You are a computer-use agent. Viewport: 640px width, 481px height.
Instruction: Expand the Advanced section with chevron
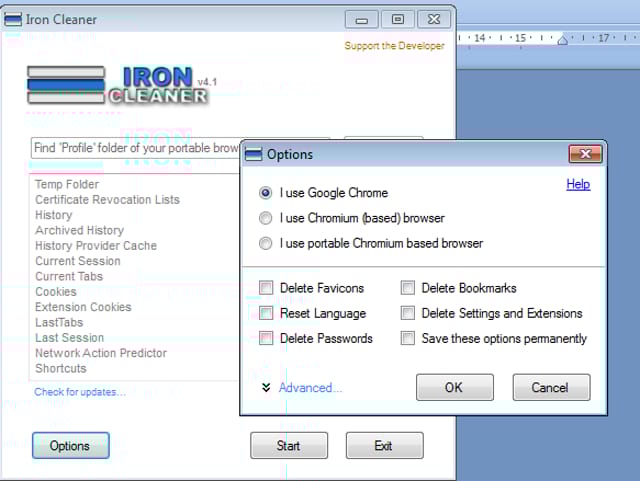[266, 387]
